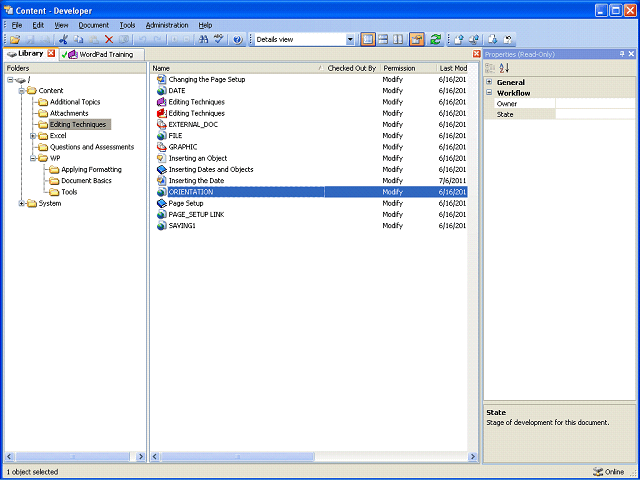Sort the list by Name column header

238,68
